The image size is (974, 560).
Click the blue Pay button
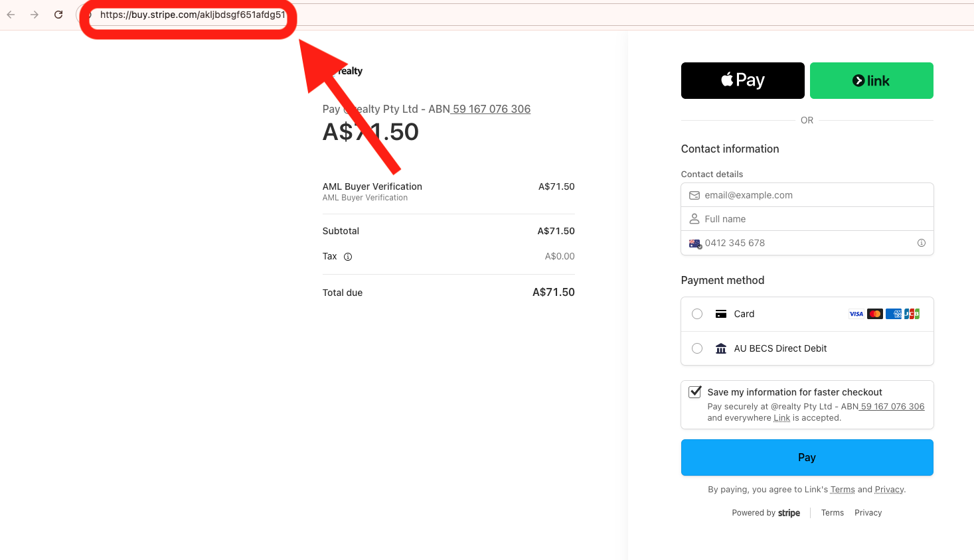(x=807, y=457)
